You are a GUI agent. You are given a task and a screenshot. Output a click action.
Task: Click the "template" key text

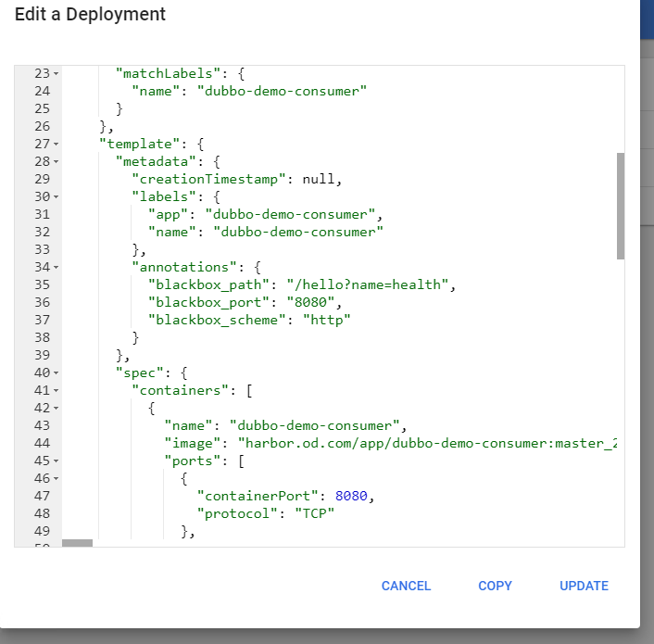click(x=139, y=145)
